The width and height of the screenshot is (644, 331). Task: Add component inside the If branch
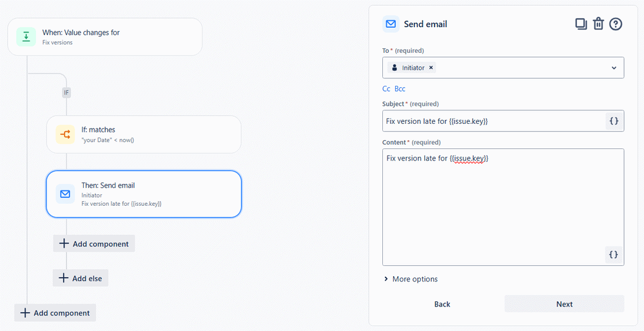point(94,243)
